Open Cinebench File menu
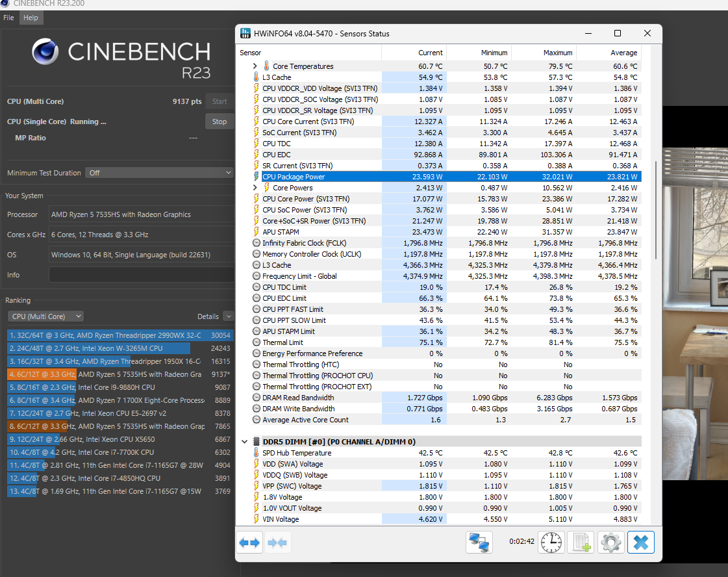This screenshot has width=728, height=577. coord(8,18)
